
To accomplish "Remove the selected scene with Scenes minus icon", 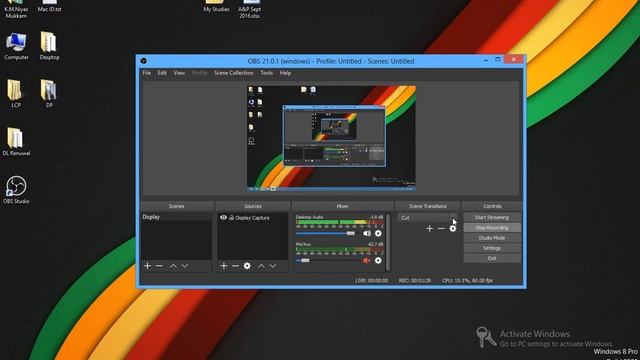I will pyautogui.click(x=159, y=266).
